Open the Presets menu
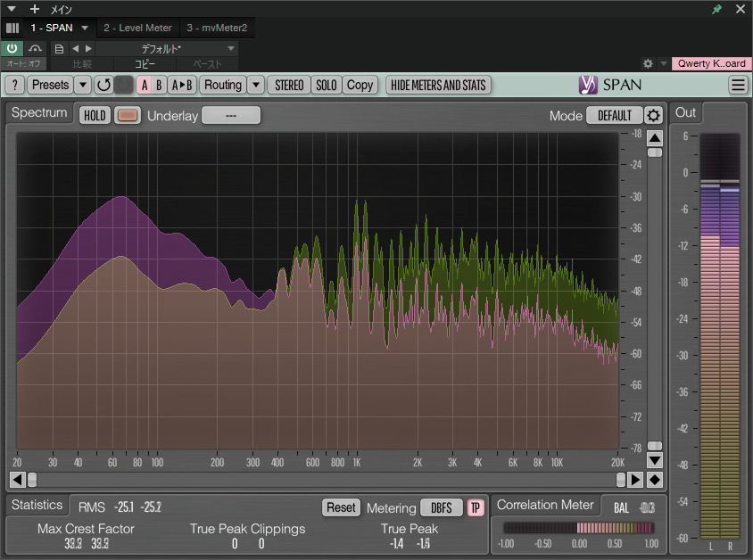The width and height of the screenshot is (753, 560). pyautogui.click(x=51, y=85)
